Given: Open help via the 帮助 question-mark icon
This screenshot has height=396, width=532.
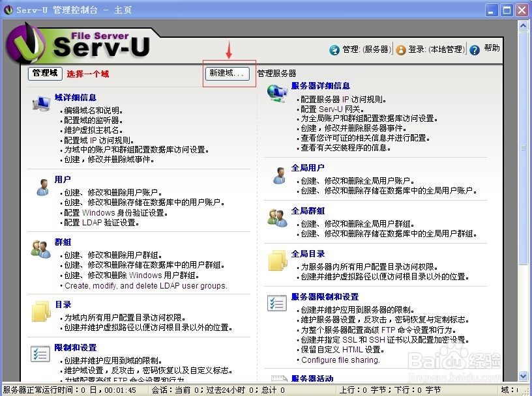Looking at the screenshot, I should tap(474, 50).
